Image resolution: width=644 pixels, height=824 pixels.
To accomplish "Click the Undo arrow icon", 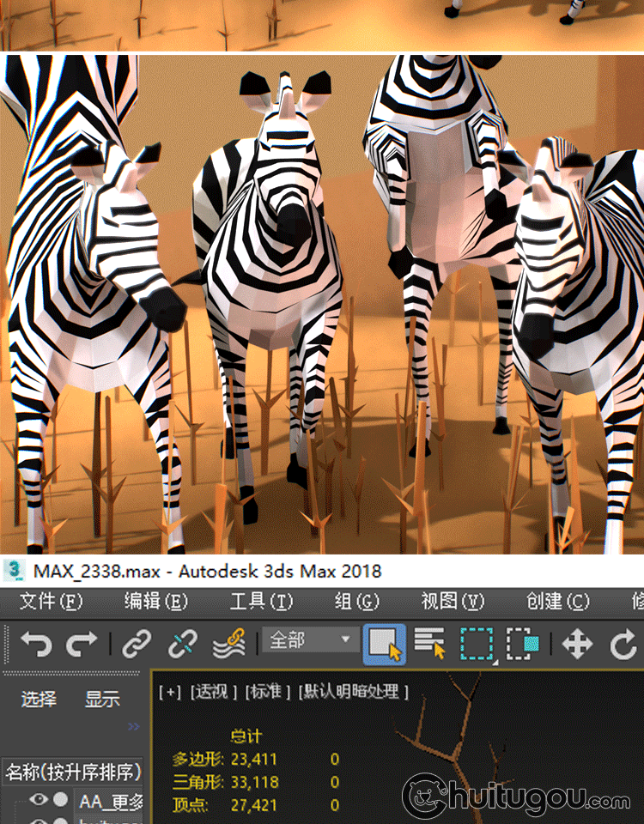I will point(35,644).
